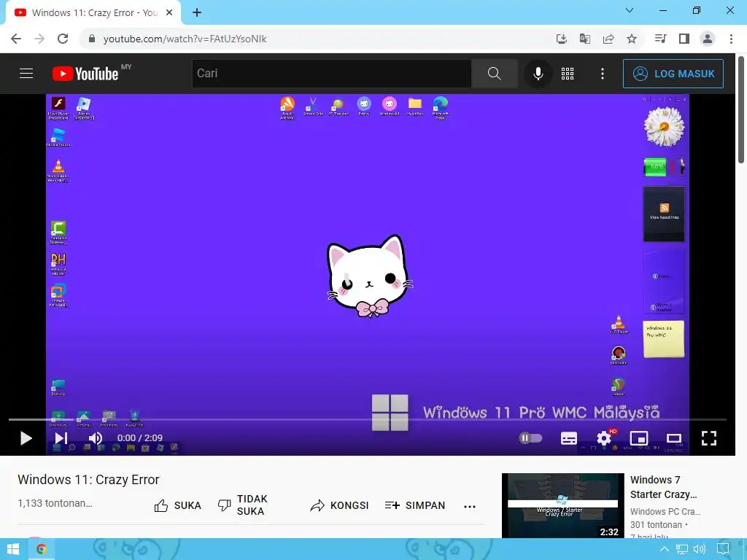
Task: Open video settings gear
Action: point(604,438)
